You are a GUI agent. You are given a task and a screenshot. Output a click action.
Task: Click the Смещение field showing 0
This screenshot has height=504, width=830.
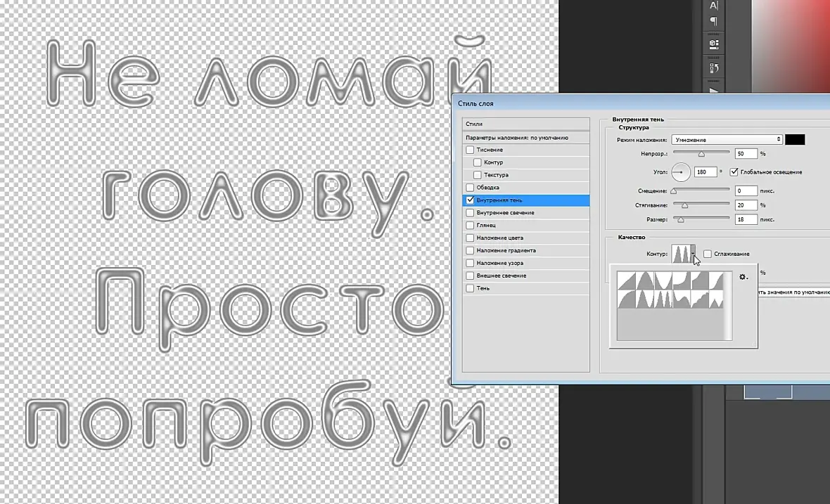(746, 190)
